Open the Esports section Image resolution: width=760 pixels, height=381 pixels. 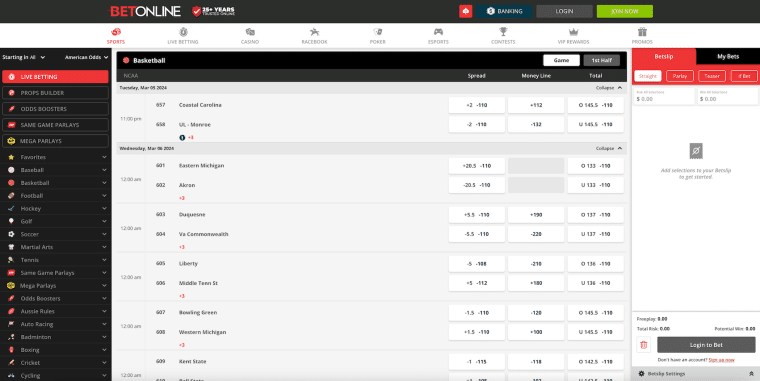tap(438, 36)
